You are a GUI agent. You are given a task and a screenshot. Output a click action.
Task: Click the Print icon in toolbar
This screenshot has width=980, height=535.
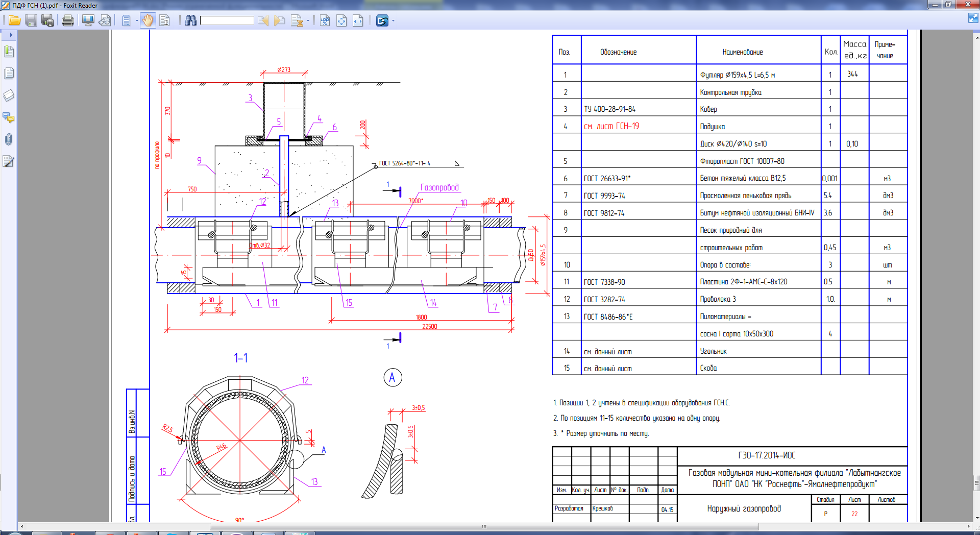tap(67, 20)
